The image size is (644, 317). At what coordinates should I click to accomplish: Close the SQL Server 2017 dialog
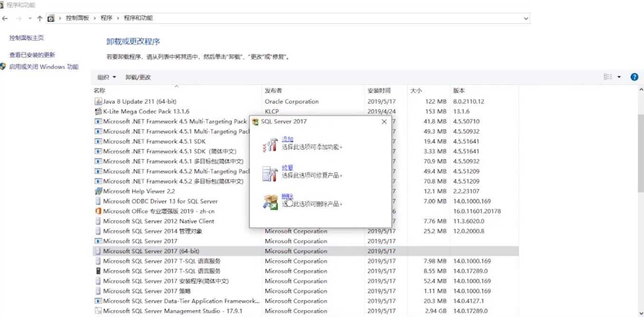click(384, 122)
